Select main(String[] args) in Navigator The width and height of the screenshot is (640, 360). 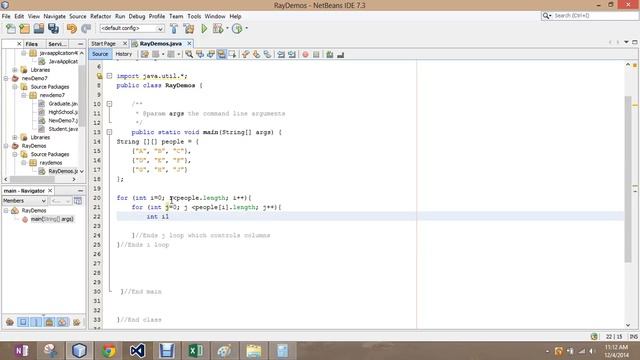click(x=52, y=219)
